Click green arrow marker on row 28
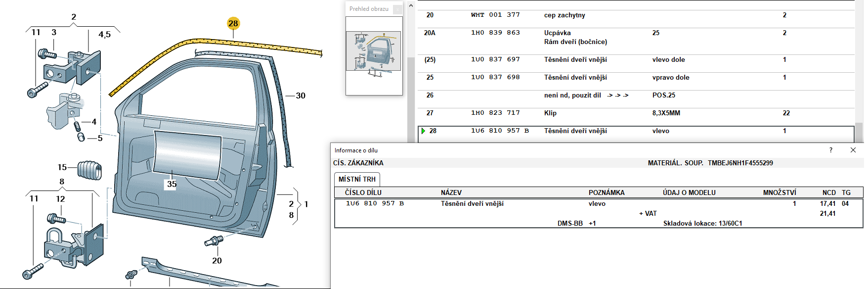 pos(423,131)
